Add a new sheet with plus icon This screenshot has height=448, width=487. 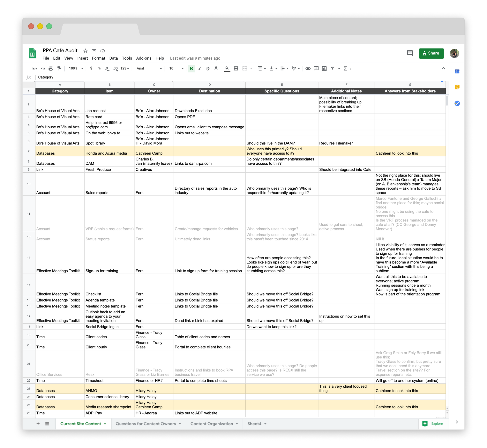pos(38,423)
